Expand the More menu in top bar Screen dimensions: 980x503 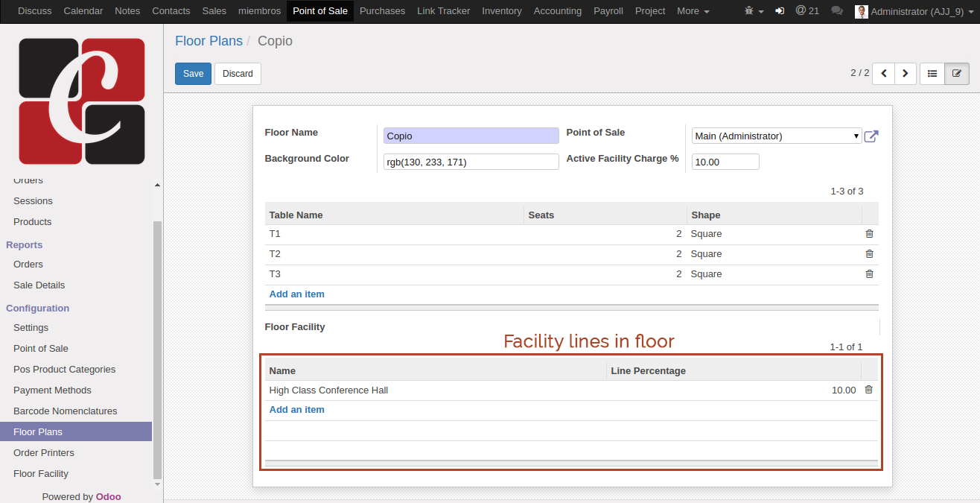pos(693,11)
